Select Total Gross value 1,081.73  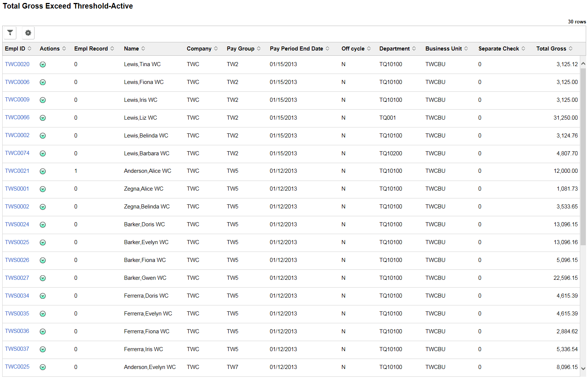pyautogui.click(x=567, y=189)
